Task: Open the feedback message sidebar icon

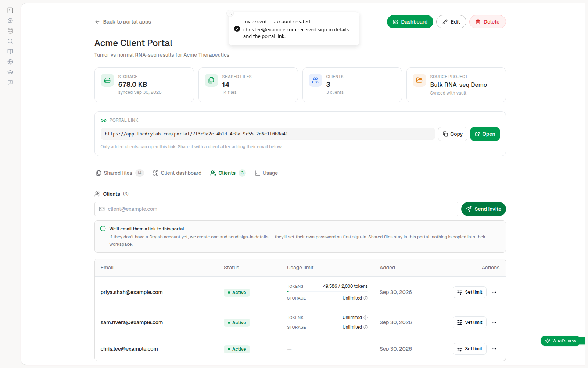Action: 10,82
